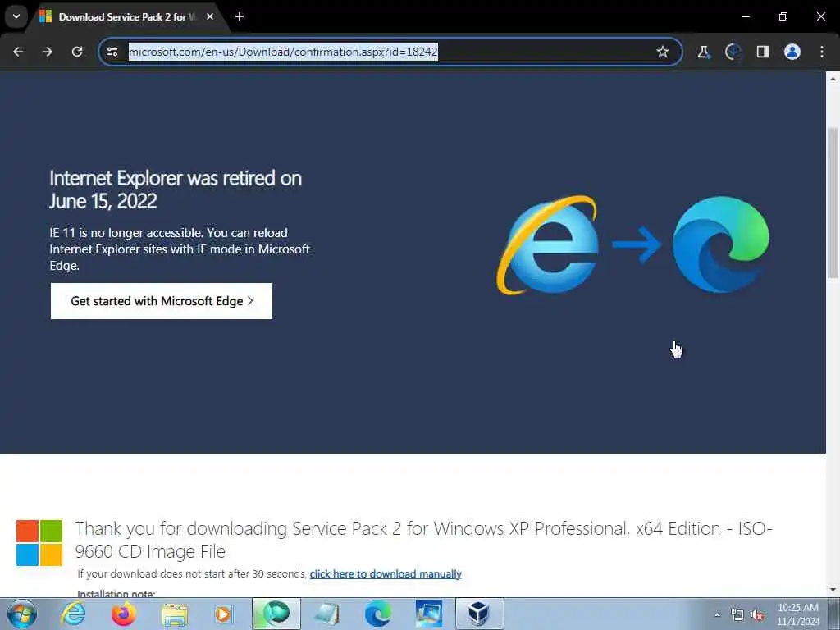Open the notepad-style taskbar icon
840x630 pixels.
(326, 614)
